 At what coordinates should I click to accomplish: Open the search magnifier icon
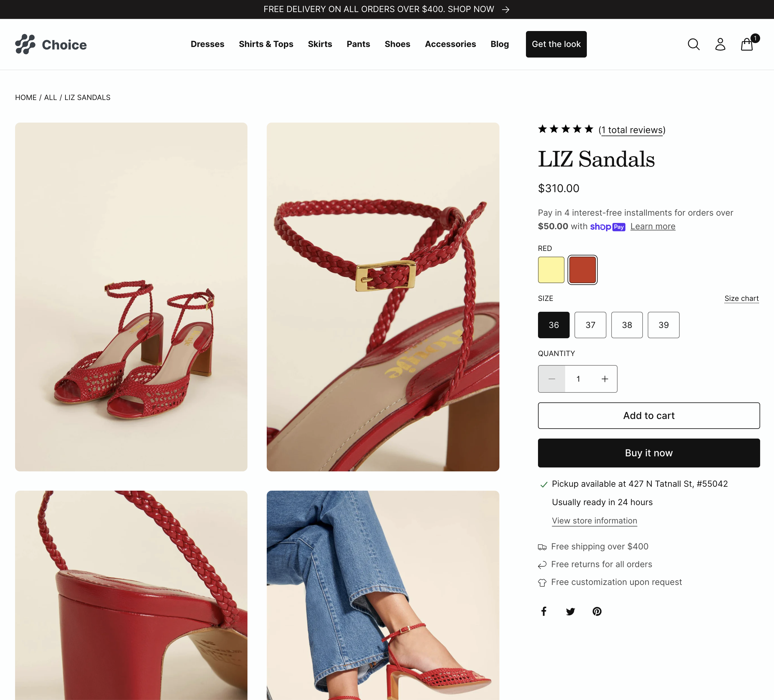693,45
